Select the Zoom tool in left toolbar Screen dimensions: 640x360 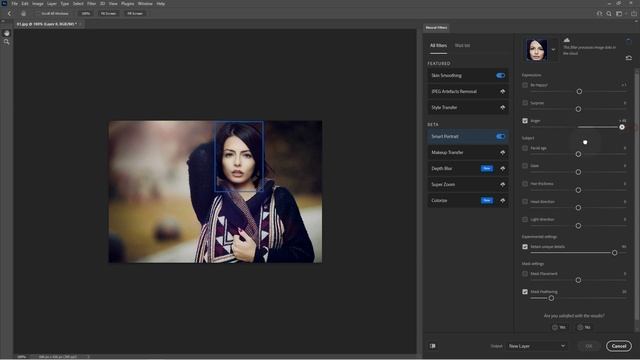pyautogui.click(x=7, y=42)
